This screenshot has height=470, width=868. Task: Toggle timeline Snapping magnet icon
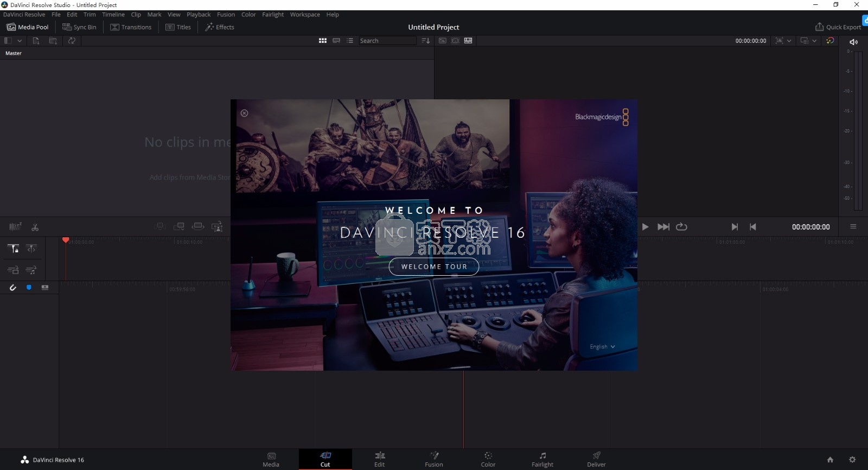click(x=13, y=288)
